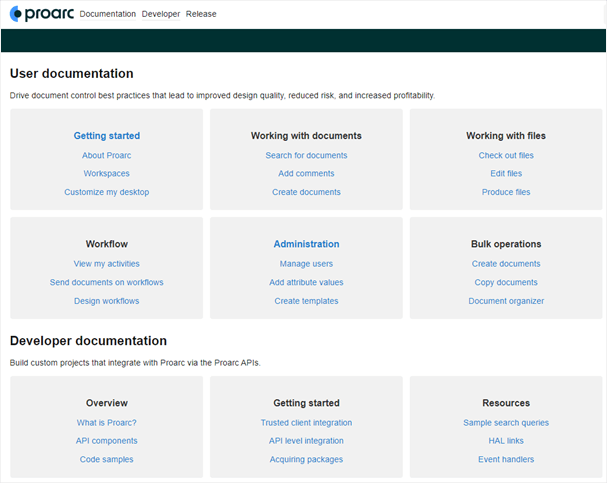Open the Copy documents link
The width and height of the screenshot is (607, 483).
pos(506,282)
